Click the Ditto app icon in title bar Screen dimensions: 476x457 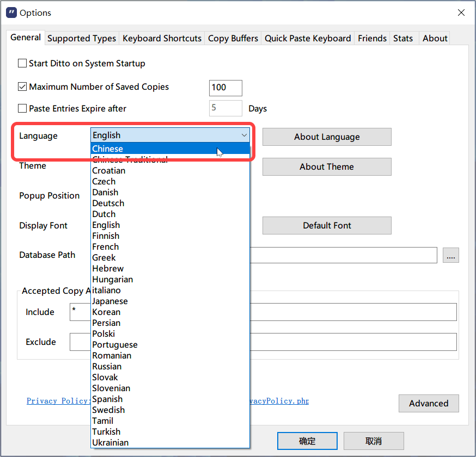point(11,13)
